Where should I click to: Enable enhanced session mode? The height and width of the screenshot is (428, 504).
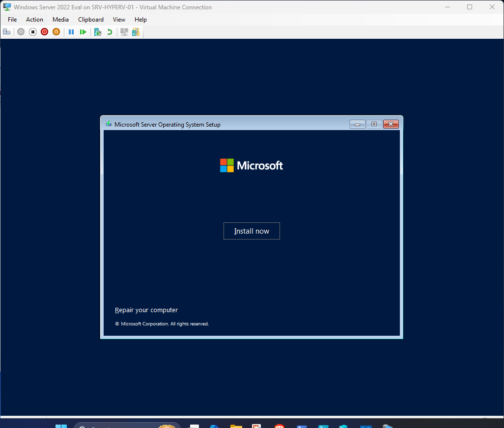pos(124,31)
